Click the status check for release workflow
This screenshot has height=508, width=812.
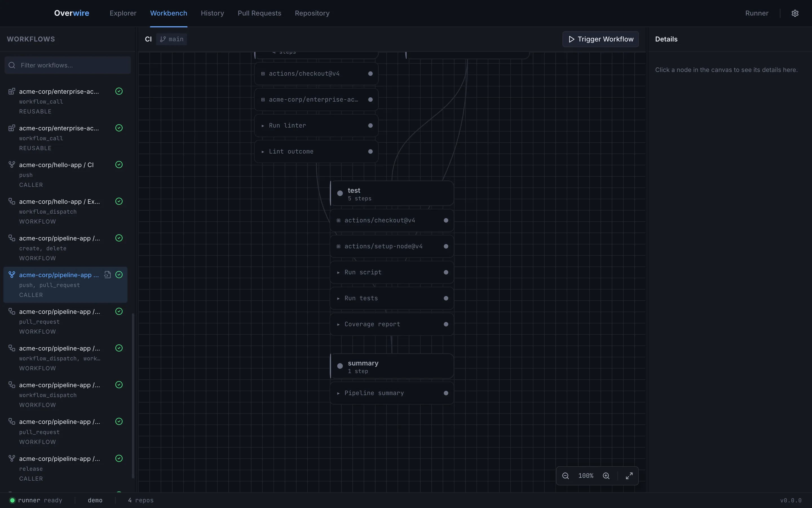point(119,458)
